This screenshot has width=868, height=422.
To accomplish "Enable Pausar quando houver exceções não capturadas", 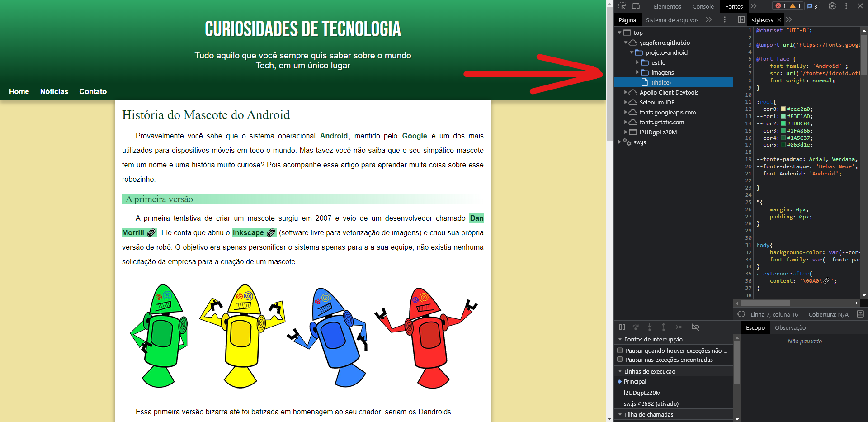I will [620, 350].
